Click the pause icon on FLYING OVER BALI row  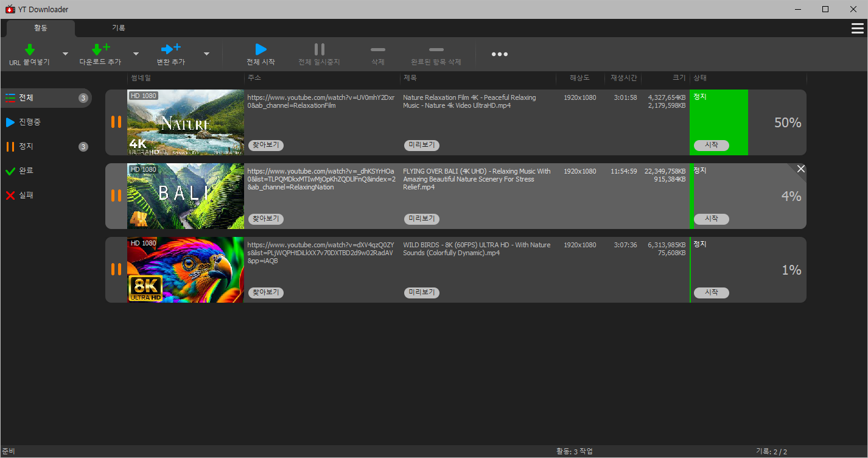click(116, 196)
